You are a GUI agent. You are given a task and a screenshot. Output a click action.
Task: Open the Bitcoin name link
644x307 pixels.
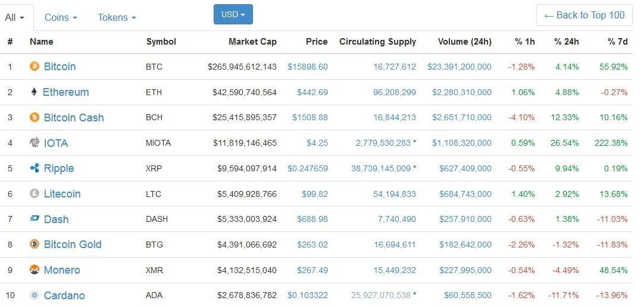point(60,67)
